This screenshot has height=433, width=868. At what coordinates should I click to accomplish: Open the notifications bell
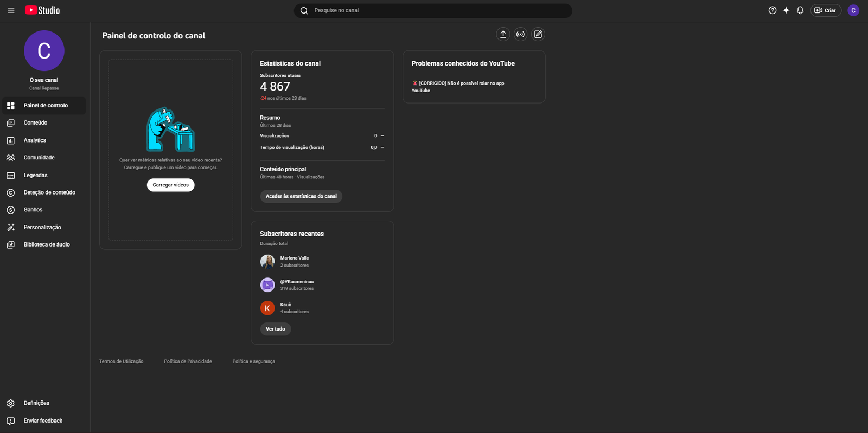800,10
